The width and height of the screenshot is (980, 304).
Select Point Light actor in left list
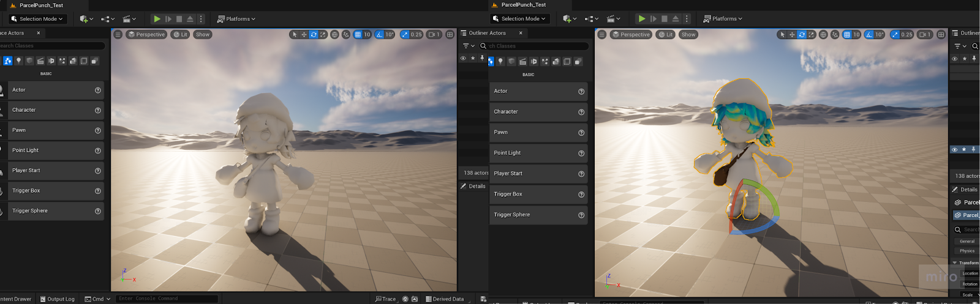pos(51,150)
